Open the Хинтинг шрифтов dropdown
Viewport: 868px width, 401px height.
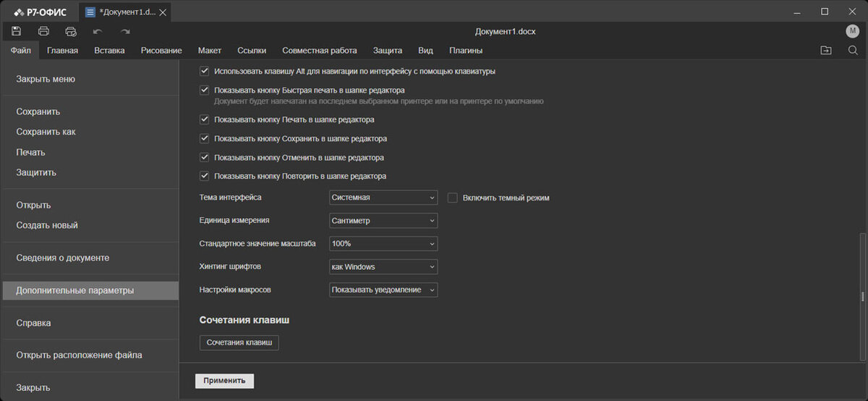(x=383, y=266)
